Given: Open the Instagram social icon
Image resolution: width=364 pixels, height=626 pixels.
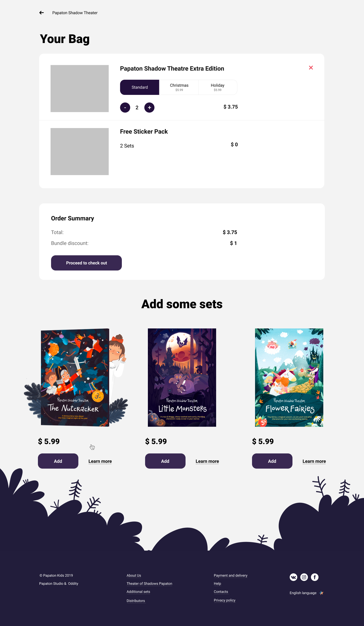Looking at the screenshot, I should click(304, 577).
